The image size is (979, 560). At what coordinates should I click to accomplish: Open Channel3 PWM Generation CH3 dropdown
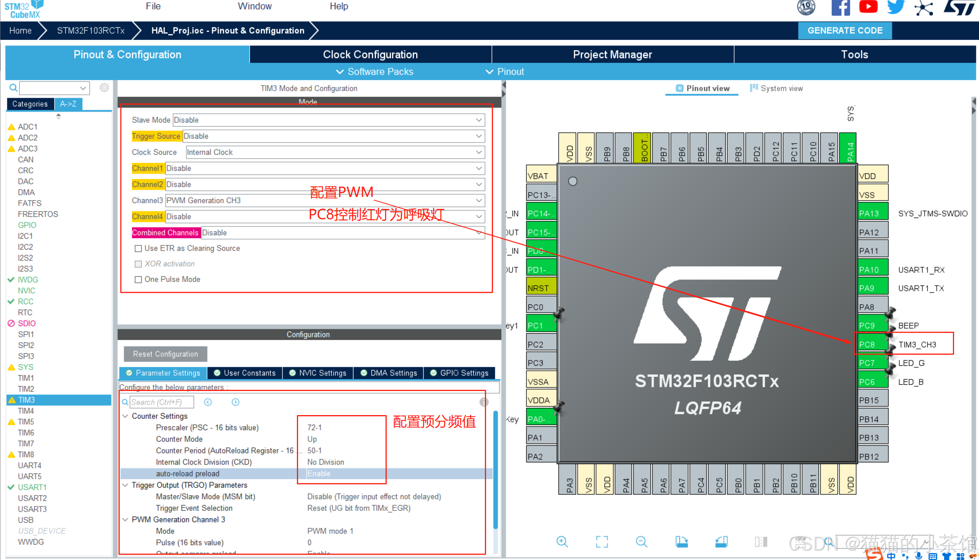pyautogui.click(x=325, y=200)
